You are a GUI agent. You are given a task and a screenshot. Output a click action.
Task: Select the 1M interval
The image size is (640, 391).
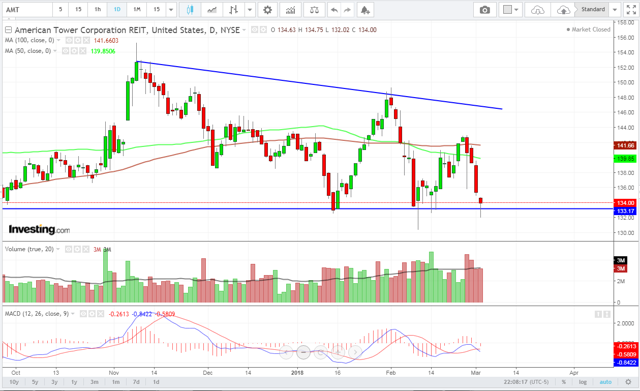(137, 9)
